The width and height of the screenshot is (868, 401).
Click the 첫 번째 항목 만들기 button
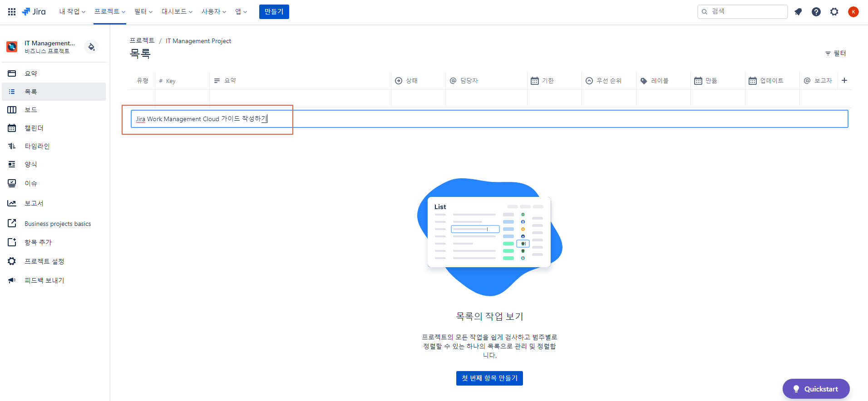489,378
